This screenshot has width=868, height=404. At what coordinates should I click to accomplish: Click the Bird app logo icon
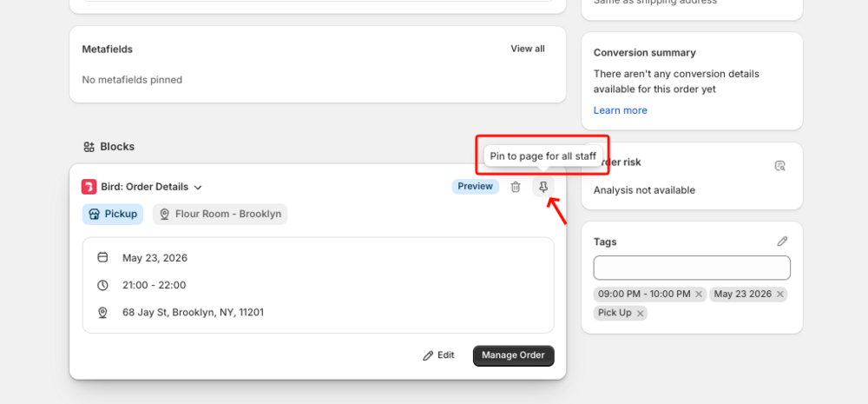[89, 187]
